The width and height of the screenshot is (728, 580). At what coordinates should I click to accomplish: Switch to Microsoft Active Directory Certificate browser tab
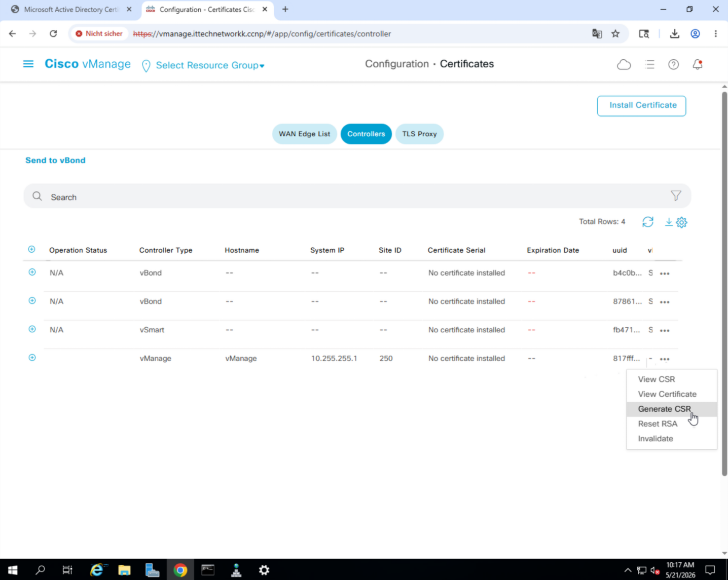pos(71,10)
